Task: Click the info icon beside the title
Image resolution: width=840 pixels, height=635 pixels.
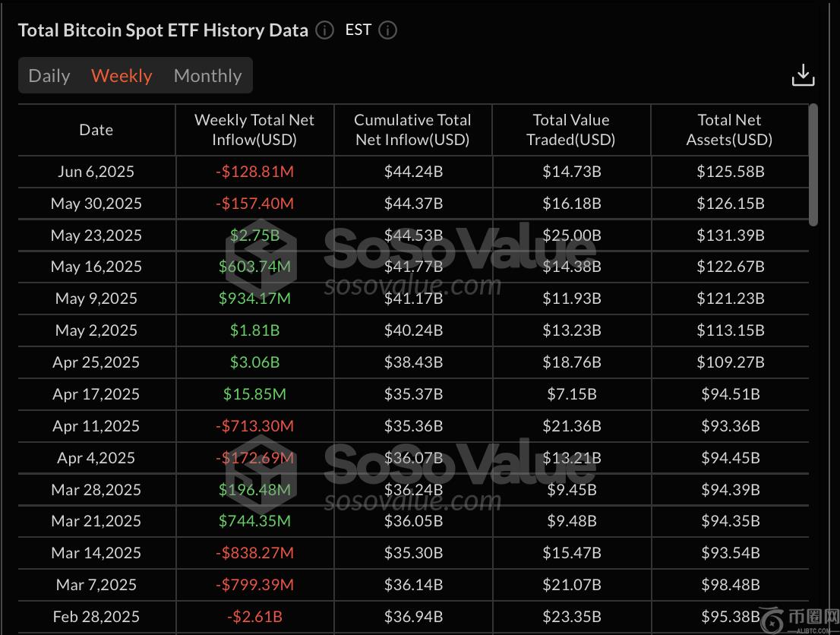Action: point(324,30)
